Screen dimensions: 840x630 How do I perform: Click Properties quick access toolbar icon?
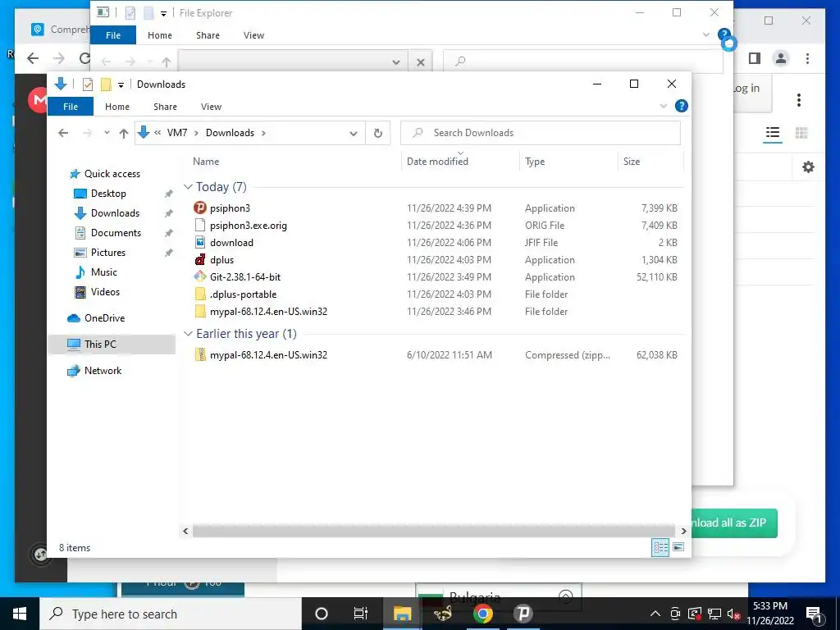pyautogui.click(x=88, y=84)
